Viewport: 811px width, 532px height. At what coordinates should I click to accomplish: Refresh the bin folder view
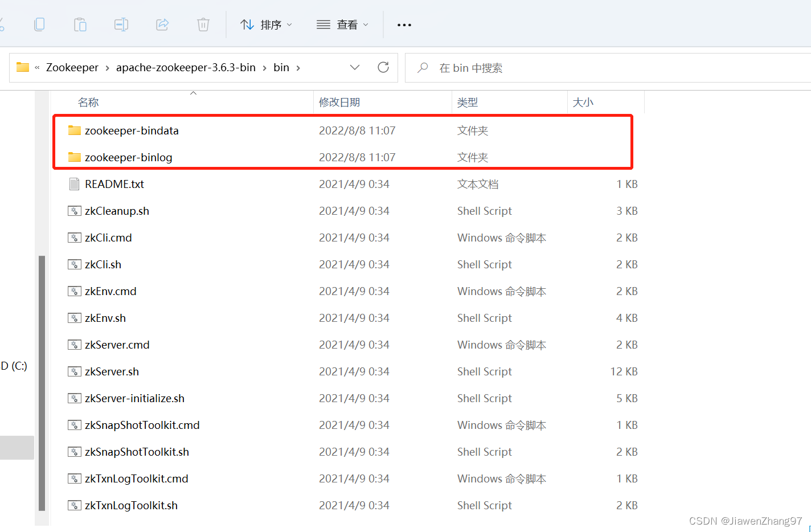383,67
